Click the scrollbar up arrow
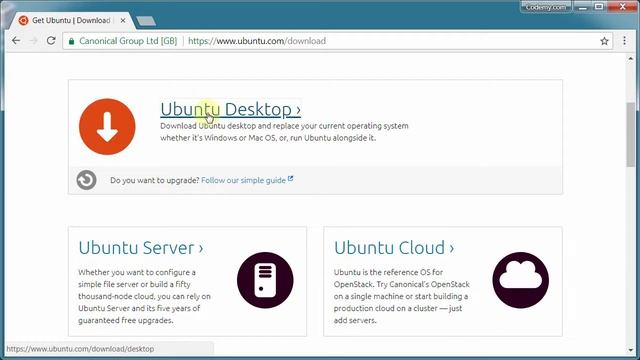Viewport: 640px width, 360px height. pyautogui.click(x=631, y=59)
